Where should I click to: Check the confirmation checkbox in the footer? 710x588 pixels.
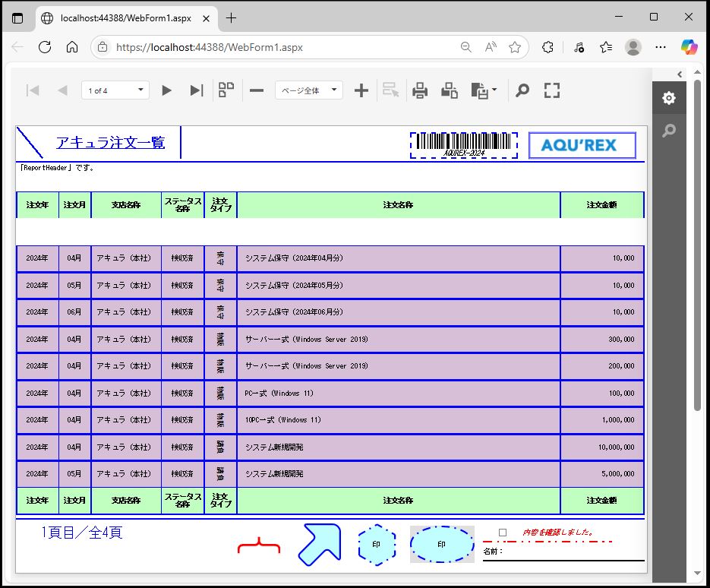(x=503, y=533)
